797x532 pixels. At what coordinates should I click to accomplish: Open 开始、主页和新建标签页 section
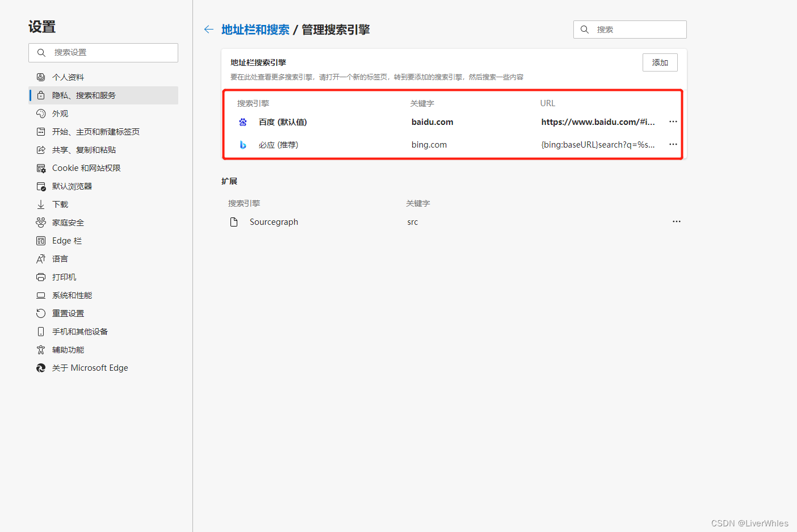(x=103, y=132)
